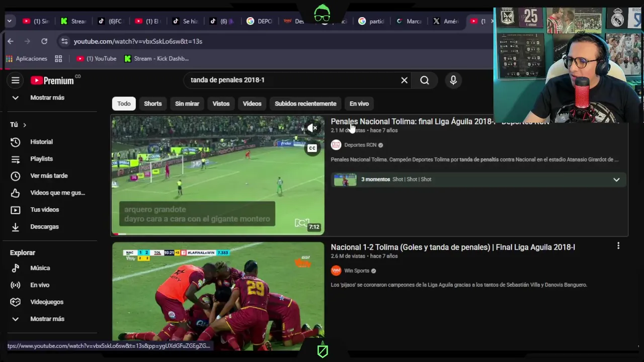Unmute the preview with speaker icon
Image resolution: width=644 pixels, height=362 pixels.
(312, 128)
